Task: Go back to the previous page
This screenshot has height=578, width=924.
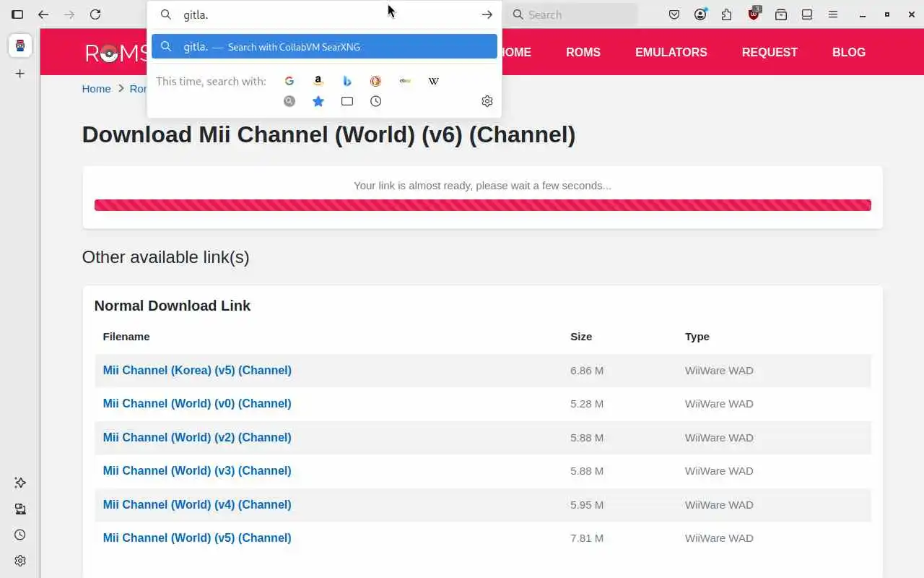Action: point(43,14)
